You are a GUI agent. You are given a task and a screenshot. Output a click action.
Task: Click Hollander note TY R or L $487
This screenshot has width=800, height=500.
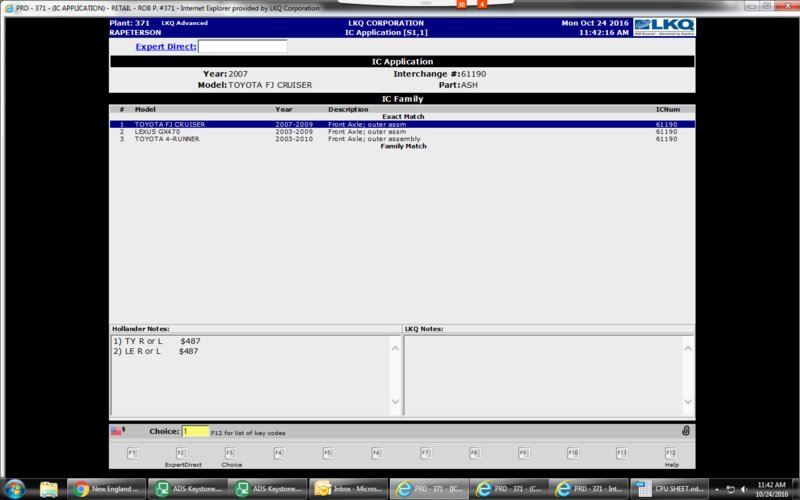click(157, 341)
